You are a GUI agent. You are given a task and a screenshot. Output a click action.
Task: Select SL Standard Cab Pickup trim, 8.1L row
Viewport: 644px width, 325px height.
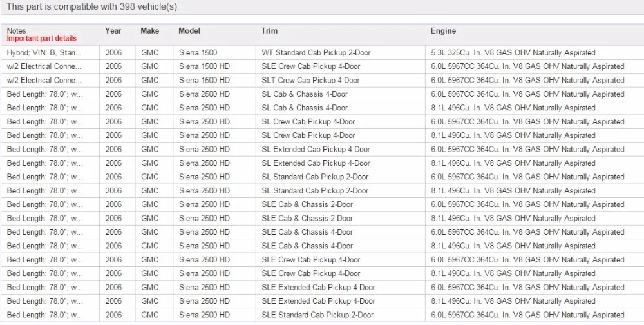pos(315,190)
